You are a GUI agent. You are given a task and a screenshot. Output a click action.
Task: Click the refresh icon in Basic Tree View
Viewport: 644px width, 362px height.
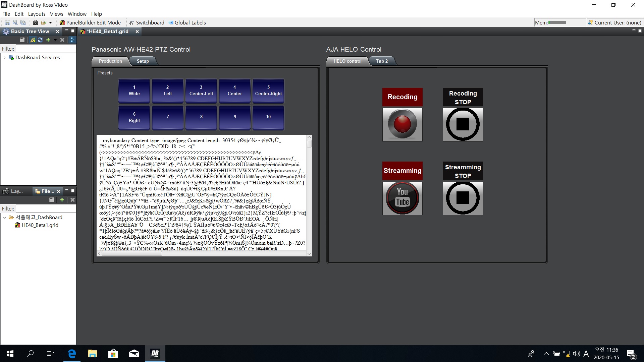coord(40,40)
